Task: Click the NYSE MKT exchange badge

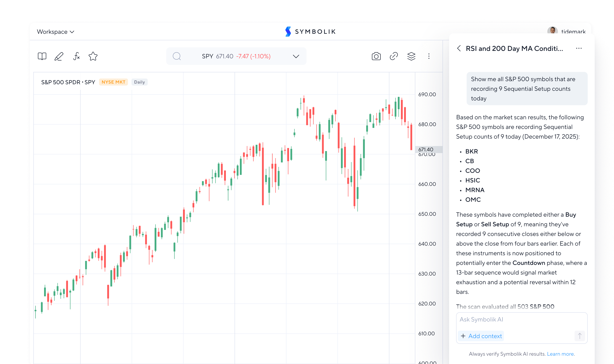Action: tap(113, 82)
